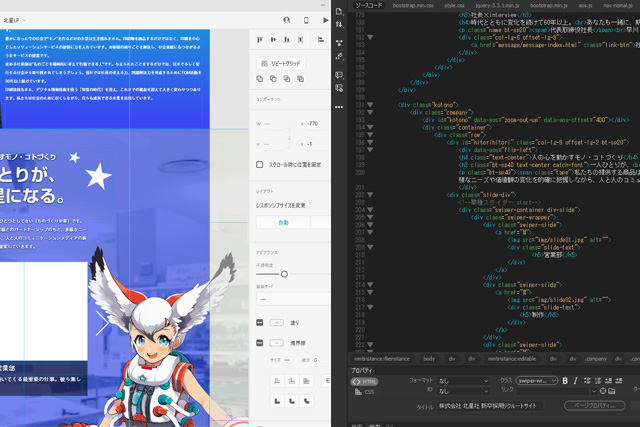Select round join stroke icon

[292, 401]
